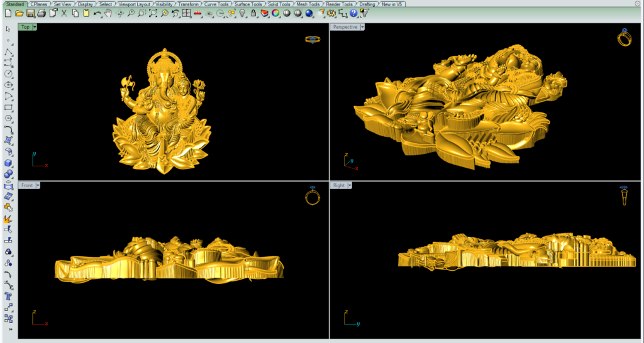Click the Front viewport title label
This screenshot has height=343, width=644.
[x=27, y=185]
